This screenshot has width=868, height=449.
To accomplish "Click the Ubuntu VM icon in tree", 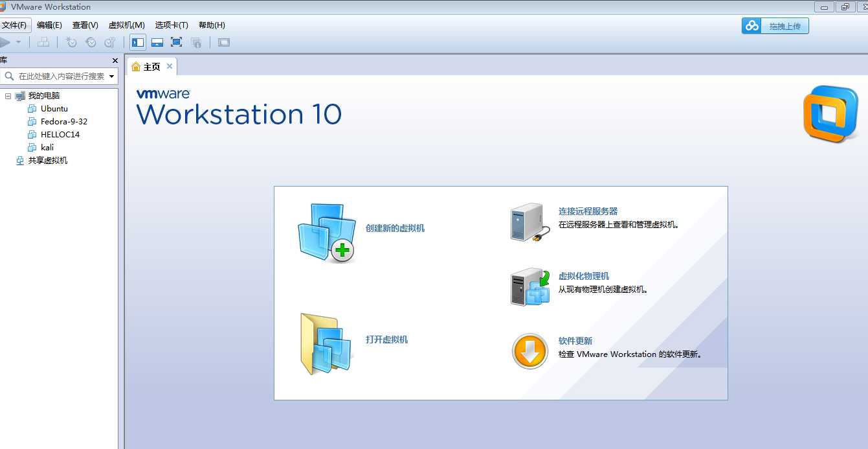I will pos(32,109).
